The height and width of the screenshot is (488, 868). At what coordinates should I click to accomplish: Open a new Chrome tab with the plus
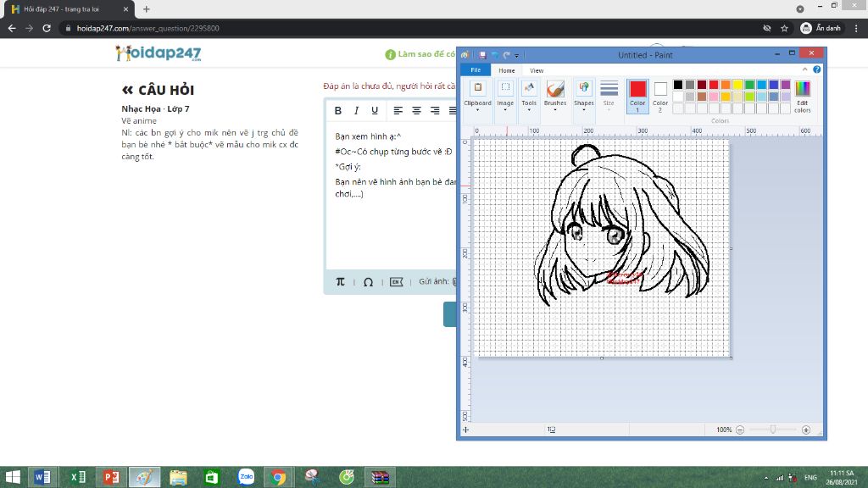[146, 9]
